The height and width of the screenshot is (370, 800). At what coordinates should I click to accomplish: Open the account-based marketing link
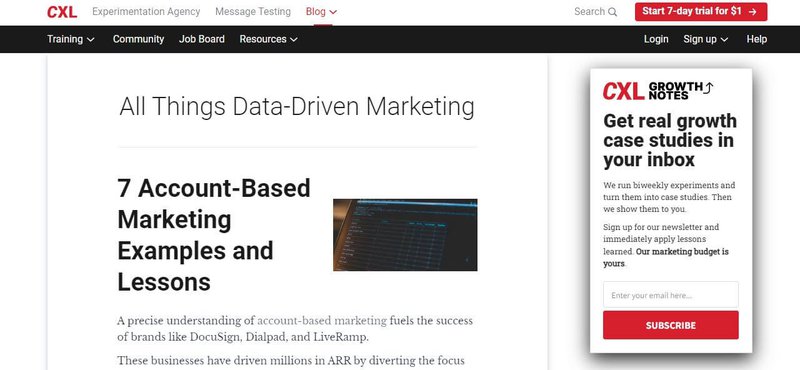click(322, 321)
